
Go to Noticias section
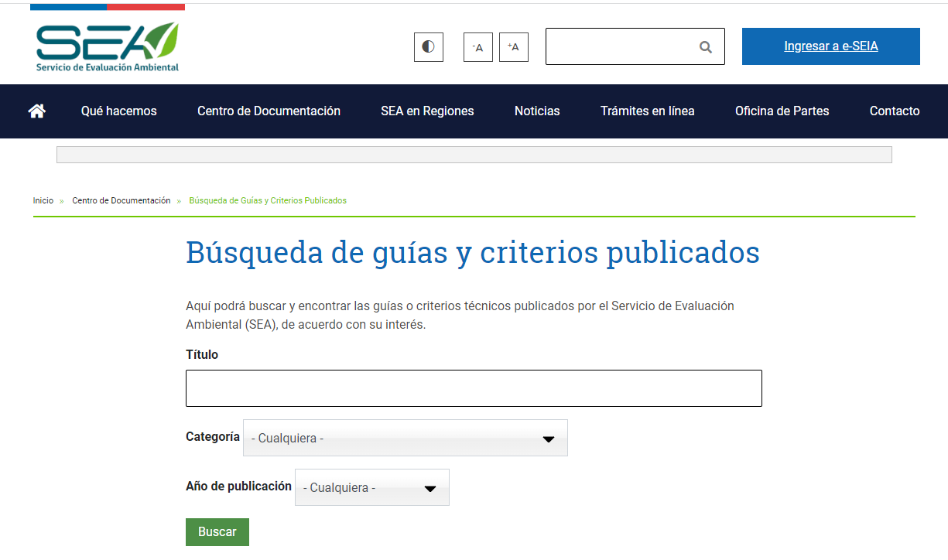point(537,111)
